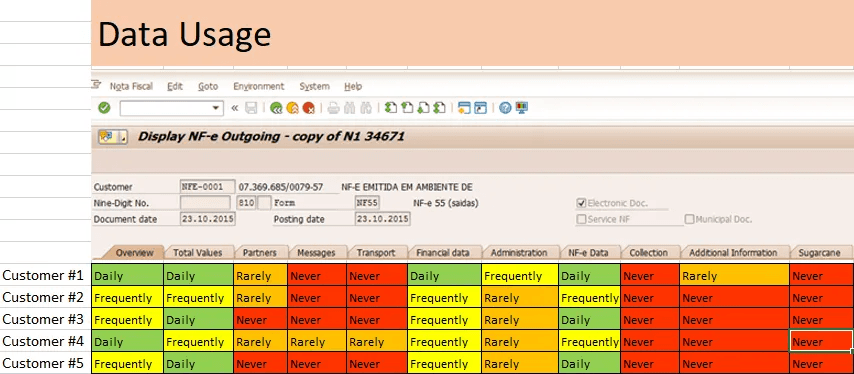Screen dimensions: 854x374
Task: Open the Nota Fiscal menu
Action: pyautogui.click(x=131, y=86)
